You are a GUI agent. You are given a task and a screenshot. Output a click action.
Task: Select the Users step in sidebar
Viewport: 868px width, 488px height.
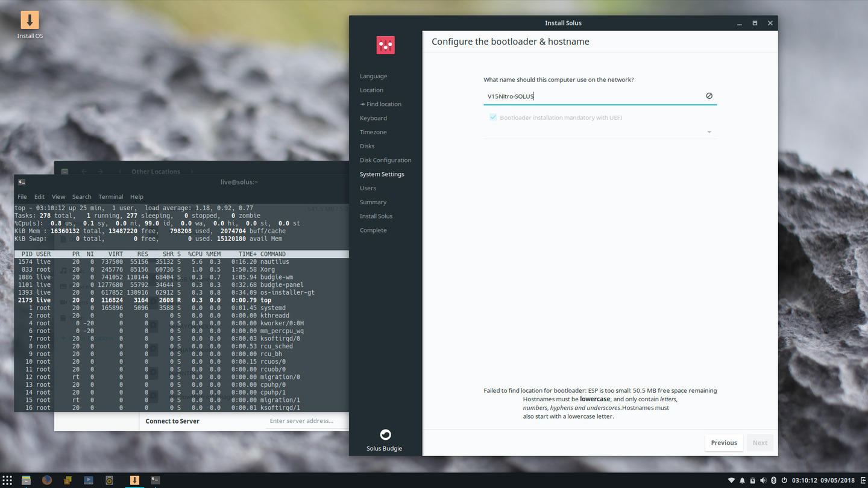pyautogui.click(x=368, y=188)
